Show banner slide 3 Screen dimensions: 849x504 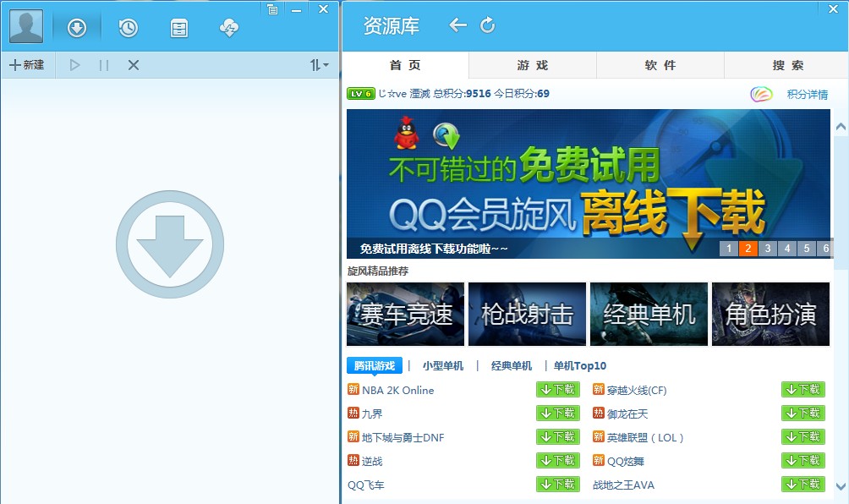tap(768, 249)
